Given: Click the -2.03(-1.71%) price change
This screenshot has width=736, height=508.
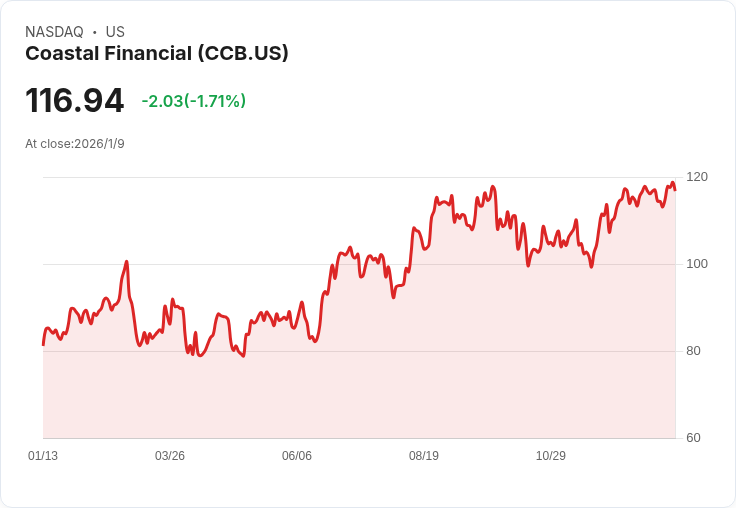Looking at the screenshot, I should (x=193, y=101).
